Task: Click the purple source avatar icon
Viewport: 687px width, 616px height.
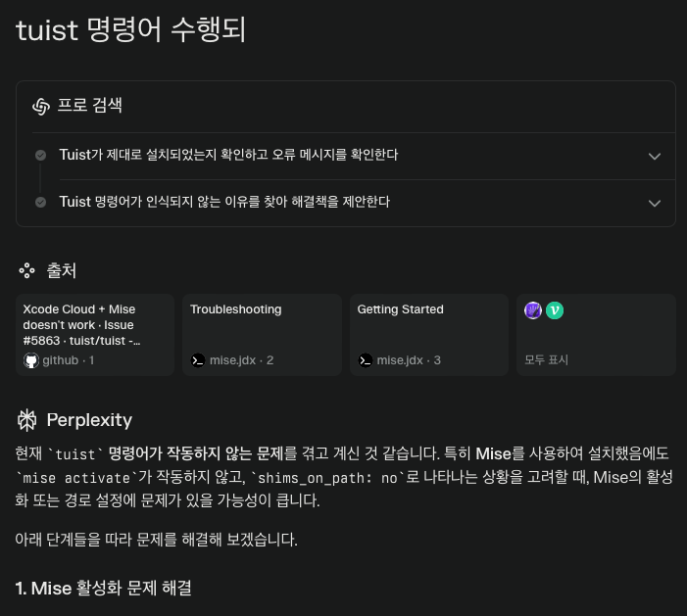Action: coord(533,310)
